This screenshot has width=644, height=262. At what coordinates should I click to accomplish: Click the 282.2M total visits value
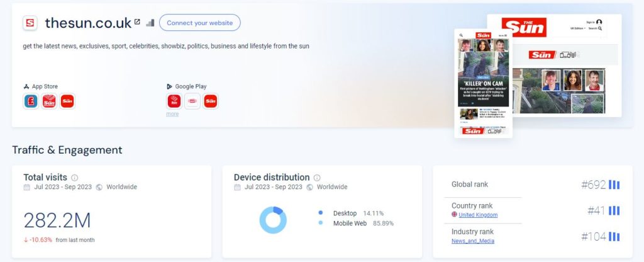pos(57,221)
